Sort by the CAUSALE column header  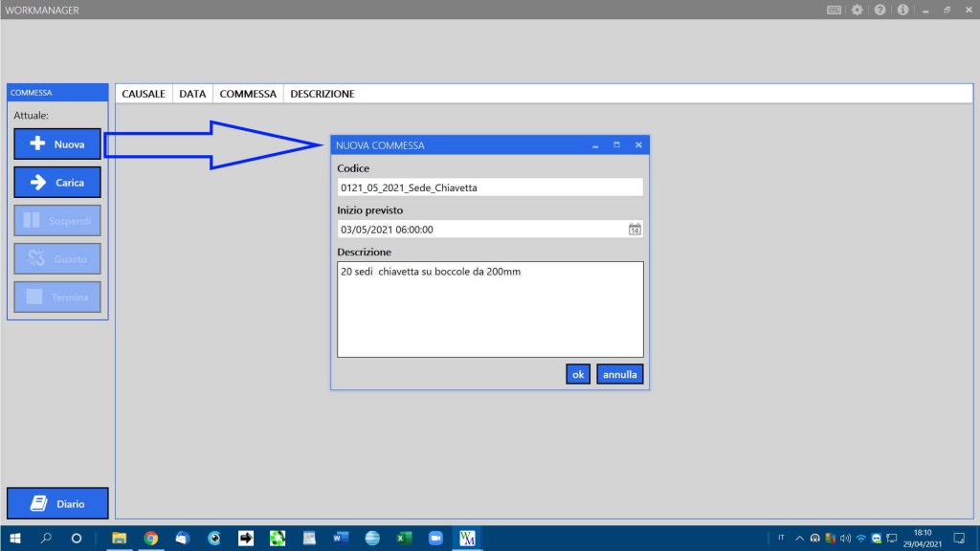coord(144,94)
